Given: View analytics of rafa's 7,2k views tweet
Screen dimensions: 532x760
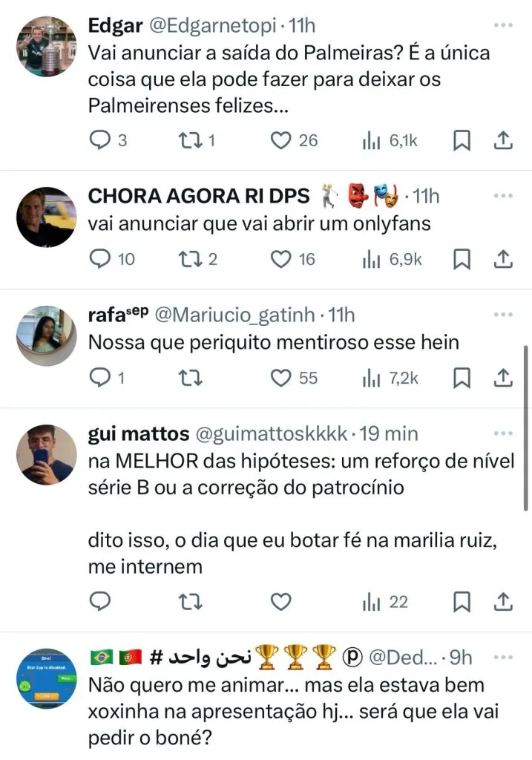Looking at the screenshot, I should [x=371, y=379].
